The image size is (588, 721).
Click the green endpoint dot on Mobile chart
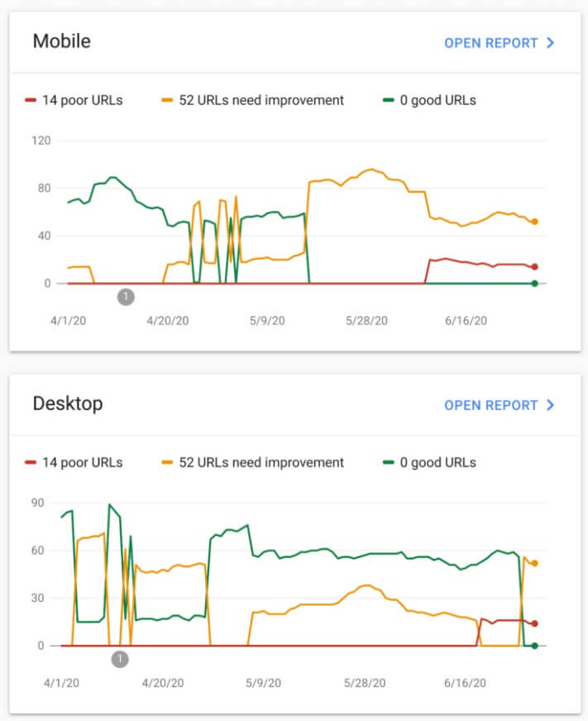534,284
